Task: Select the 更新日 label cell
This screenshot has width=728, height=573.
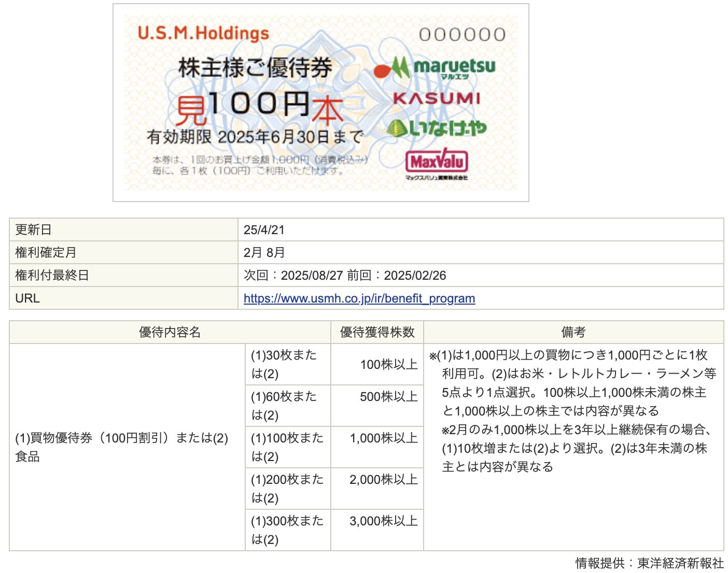Action: point(123,230)
